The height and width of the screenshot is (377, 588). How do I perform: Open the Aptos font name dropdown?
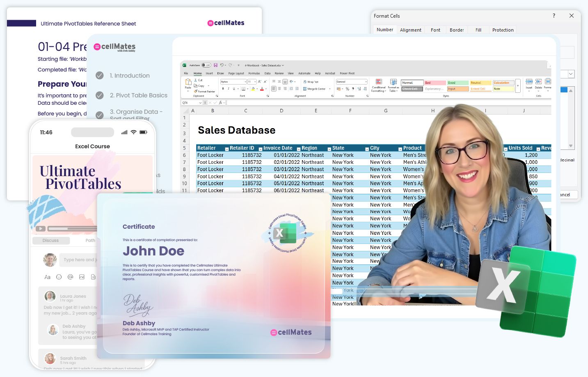click(245, 82)
